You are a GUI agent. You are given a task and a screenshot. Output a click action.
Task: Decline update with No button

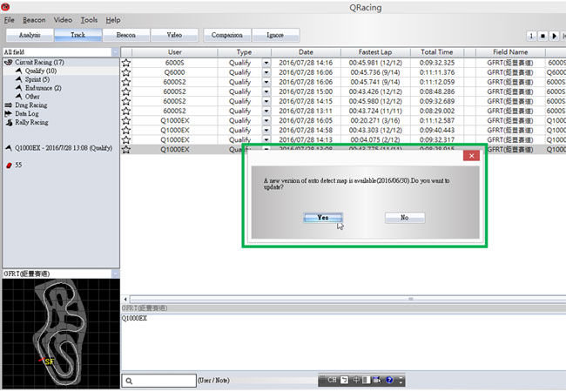tap(405, 217)
